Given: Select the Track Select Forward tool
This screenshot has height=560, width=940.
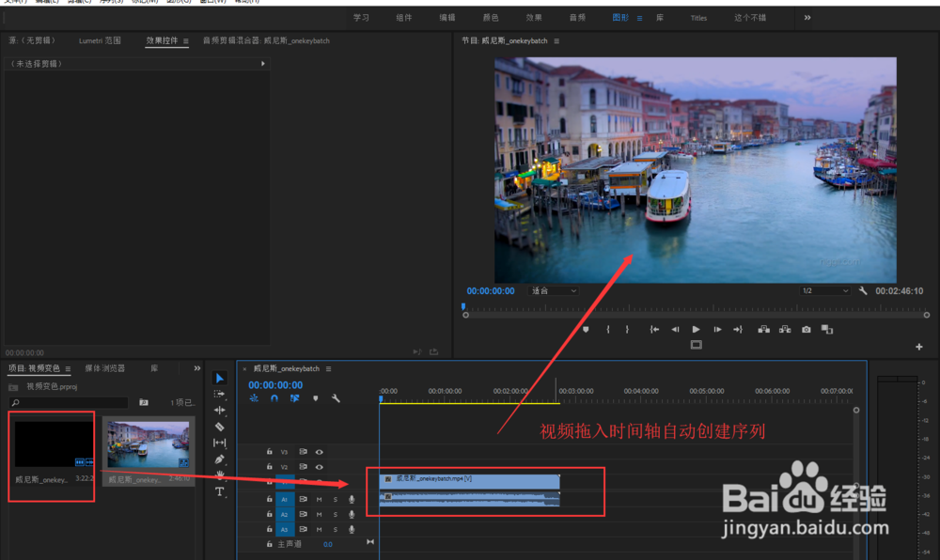Looking at the screenshot, I should click(219, 394).
